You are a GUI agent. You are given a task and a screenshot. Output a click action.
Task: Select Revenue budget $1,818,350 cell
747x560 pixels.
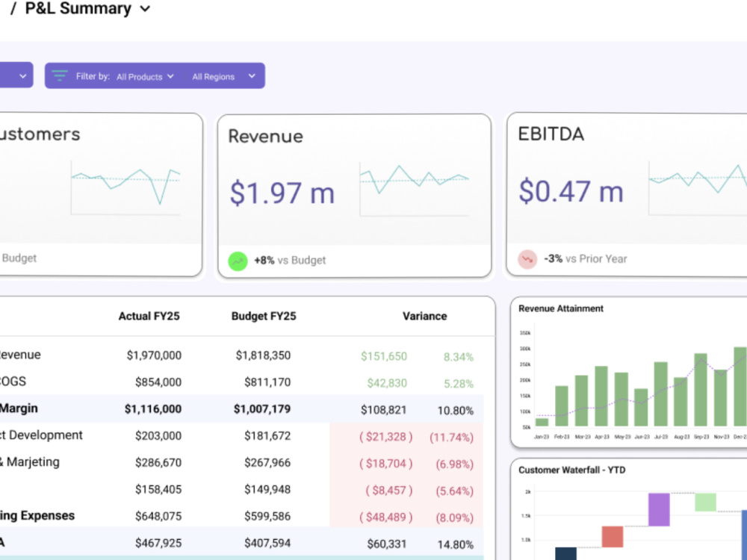coord(263,355)
